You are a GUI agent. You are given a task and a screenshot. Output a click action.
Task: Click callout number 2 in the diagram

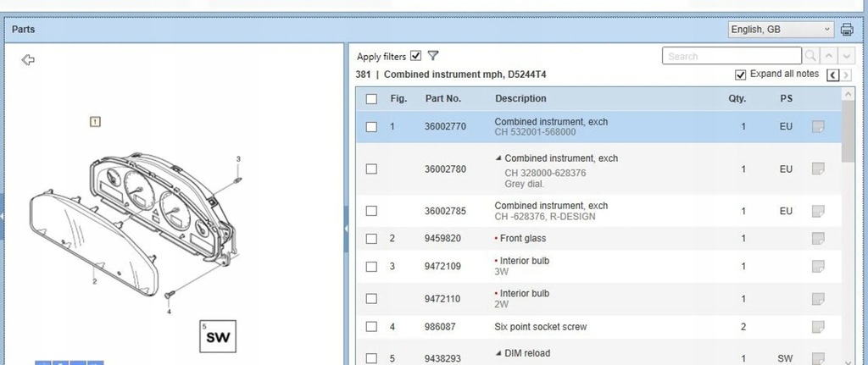click(x=95, y=282)
